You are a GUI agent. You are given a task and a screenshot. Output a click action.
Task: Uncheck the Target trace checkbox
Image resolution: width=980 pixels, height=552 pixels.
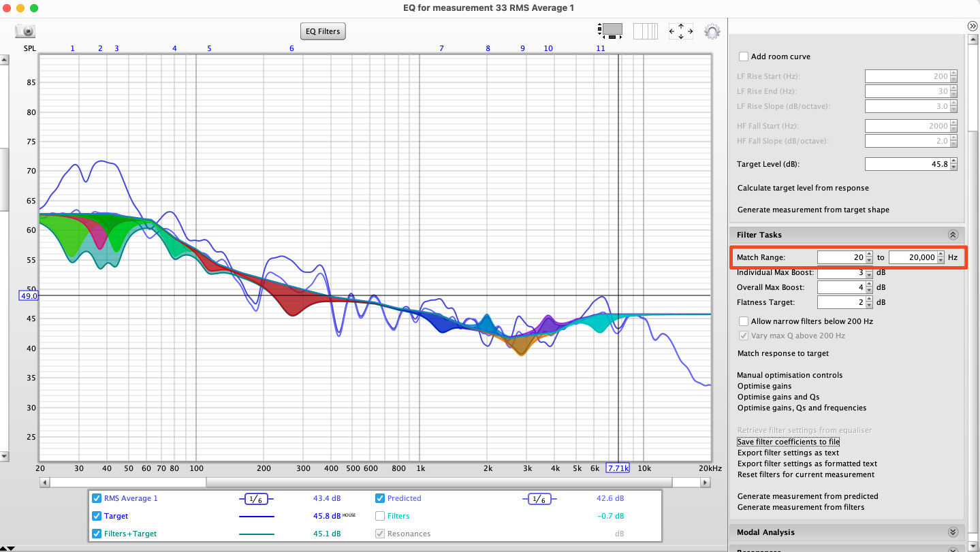(x=97, y=517)
